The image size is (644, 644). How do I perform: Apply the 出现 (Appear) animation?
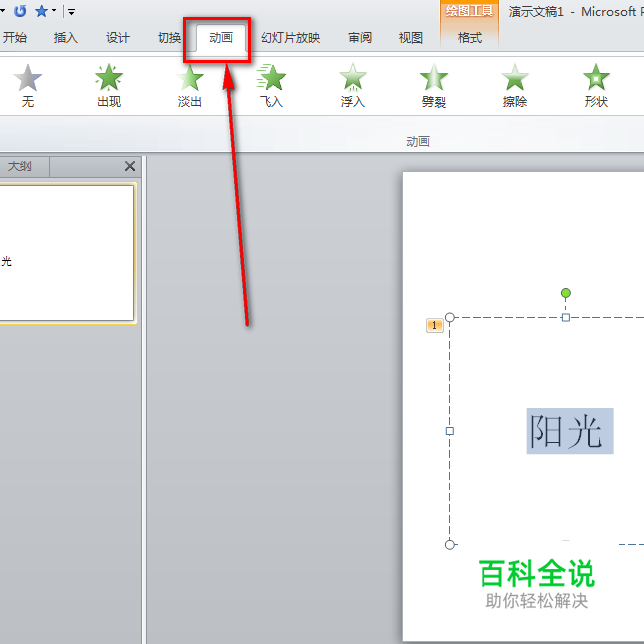click(x=109, y=86)
